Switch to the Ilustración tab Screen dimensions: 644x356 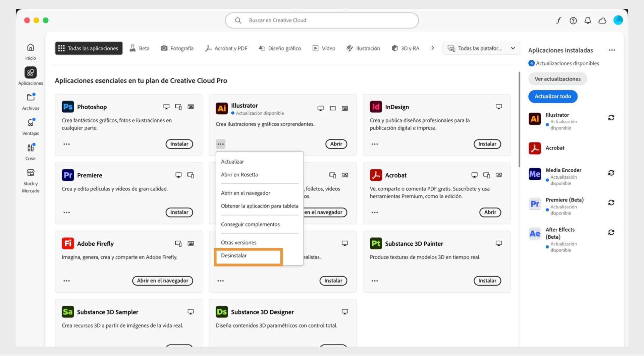point(363,48)
